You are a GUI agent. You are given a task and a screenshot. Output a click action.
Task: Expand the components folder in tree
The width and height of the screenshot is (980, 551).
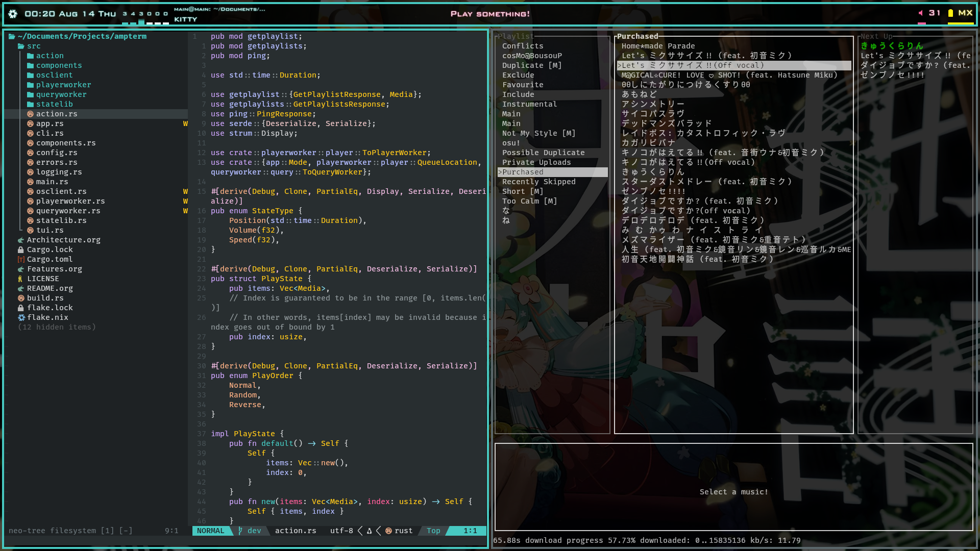(59, 65)
